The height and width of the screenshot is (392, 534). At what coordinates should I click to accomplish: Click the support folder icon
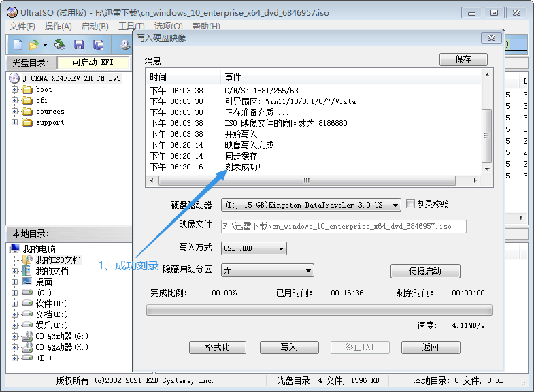point(27,122)
